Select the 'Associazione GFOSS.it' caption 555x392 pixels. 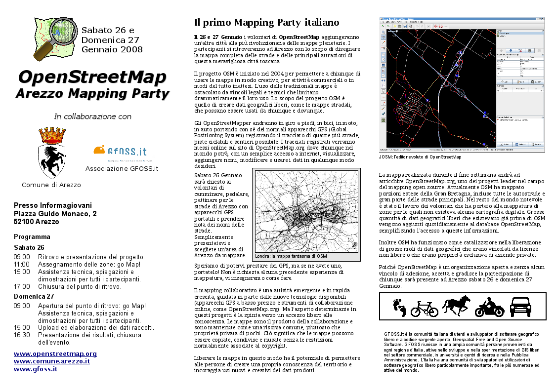pyautogui.click(x=122, y=169)
